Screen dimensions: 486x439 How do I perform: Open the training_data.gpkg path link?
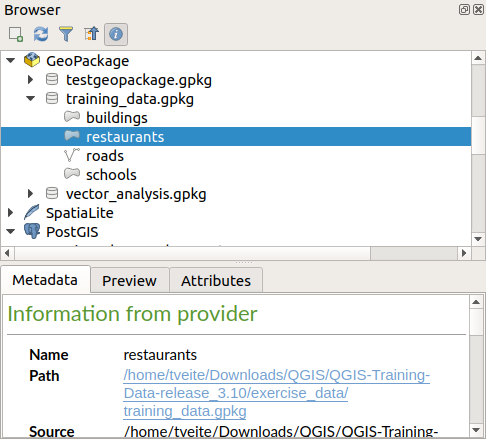click(x=277, y=393)
